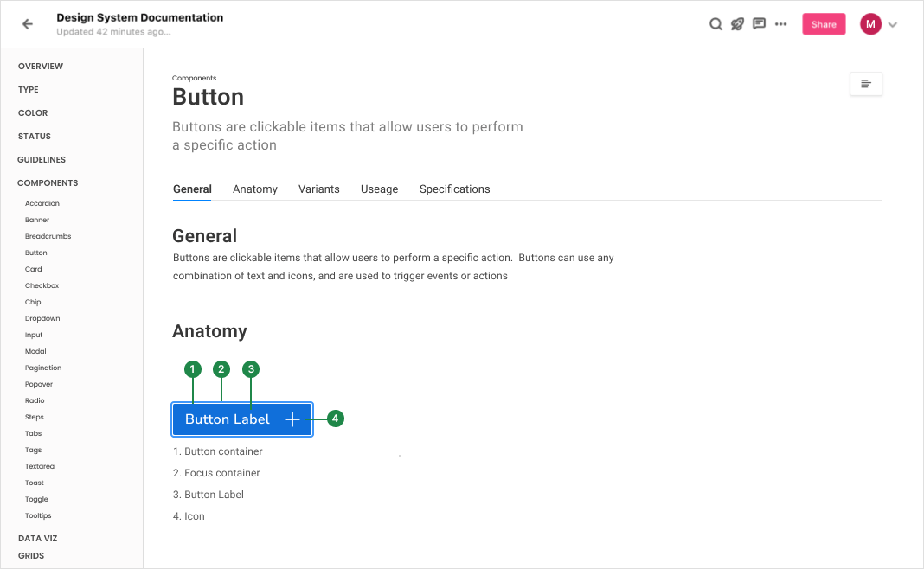Viewport: 924px width, 569px height.
Task: Select COMPONENTS section in sidebar
Action: pyautogui.click(x=48, y=182)
